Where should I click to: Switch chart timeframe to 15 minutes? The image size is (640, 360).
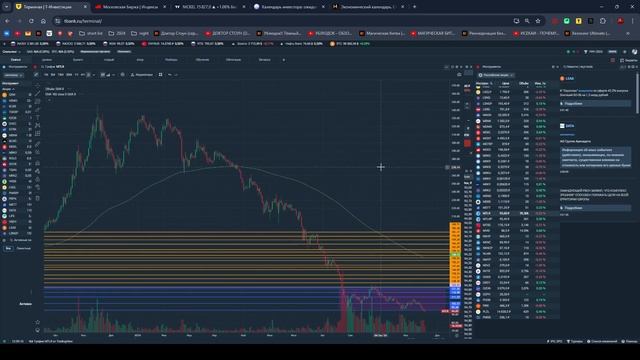[x=61, y=75]
